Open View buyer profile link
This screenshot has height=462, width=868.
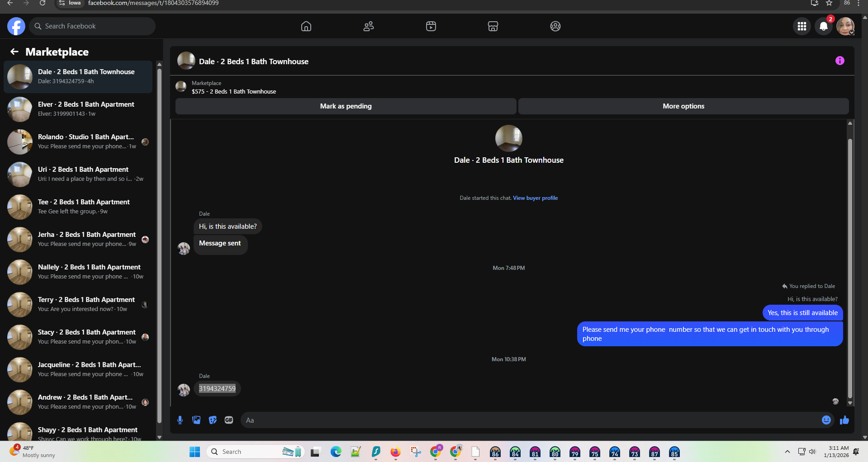(535, 198)
